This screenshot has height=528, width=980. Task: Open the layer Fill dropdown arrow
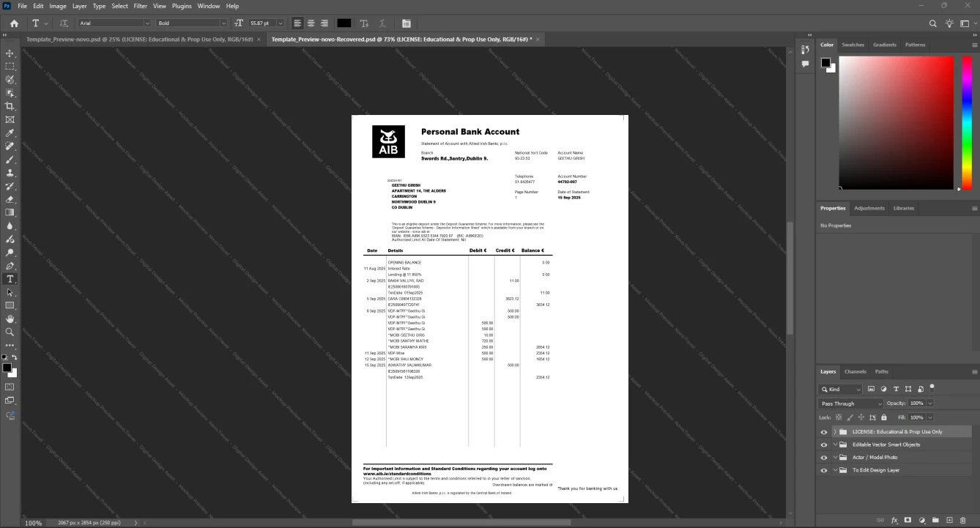(930, 417)
